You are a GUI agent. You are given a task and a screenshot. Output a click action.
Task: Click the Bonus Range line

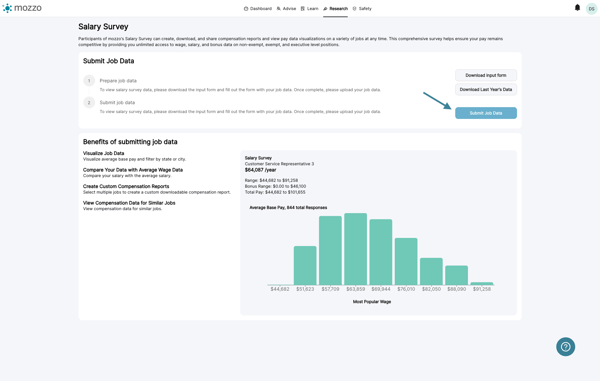pyautogui.click(x=275, y=186)
